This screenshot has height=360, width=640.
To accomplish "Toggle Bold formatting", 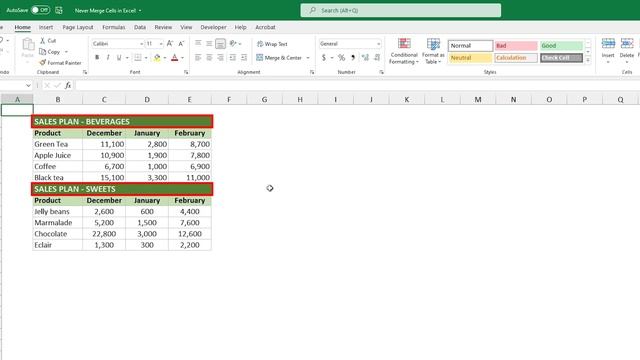I will [97, 58].
